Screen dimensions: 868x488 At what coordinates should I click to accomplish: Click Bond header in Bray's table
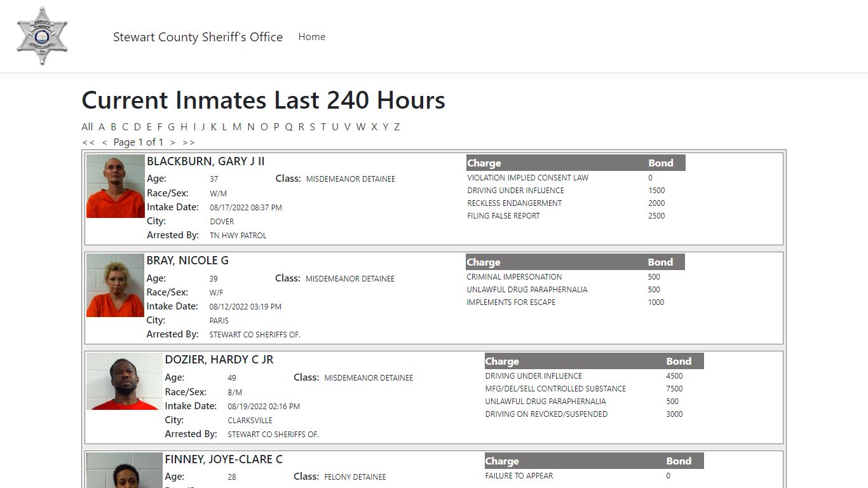(660, 262)
